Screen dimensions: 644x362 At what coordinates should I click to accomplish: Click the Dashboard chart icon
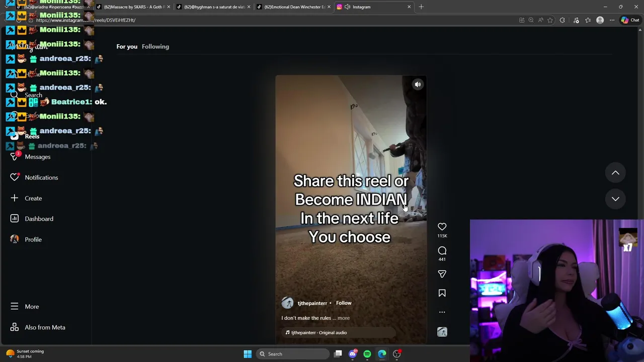15,219
